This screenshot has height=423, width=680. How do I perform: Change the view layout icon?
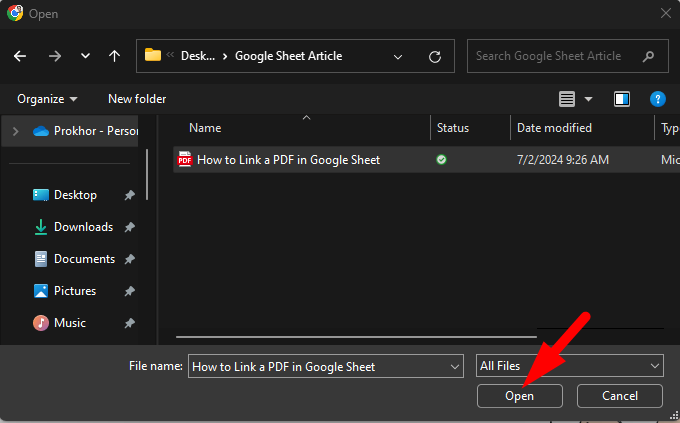click(x=568, y=99)
